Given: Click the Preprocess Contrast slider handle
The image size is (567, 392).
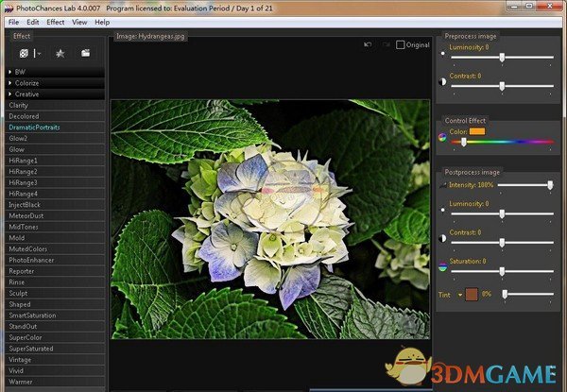Looking at the screenshot, I should click(502, 86).
